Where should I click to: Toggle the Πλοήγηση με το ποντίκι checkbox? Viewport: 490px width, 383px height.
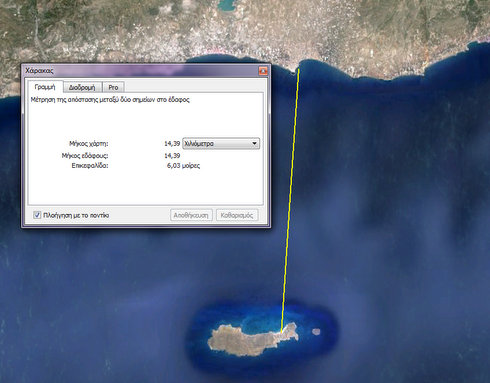(x=37, y=215)
